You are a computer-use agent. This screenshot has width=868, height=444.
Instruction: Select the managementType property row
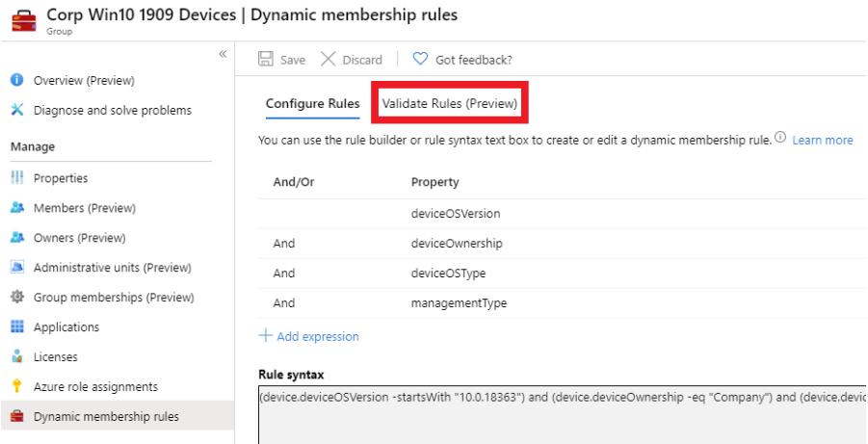(x=563, y=303)
